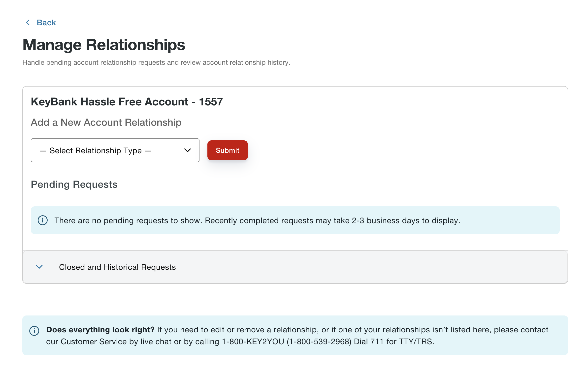Click the 'Does everything look right?' bold text
Screen dimensions: 588x375
tap(100, 330)
